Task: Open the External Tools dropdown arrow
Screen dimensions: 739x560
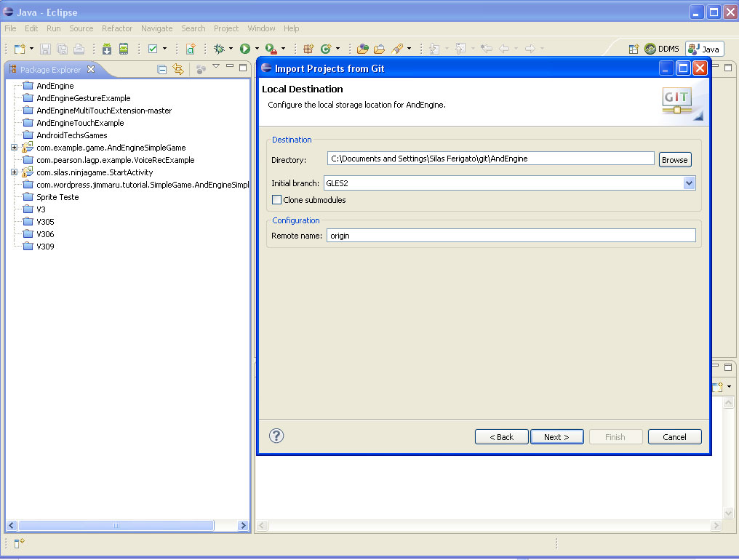Action: tap(283, 49)
